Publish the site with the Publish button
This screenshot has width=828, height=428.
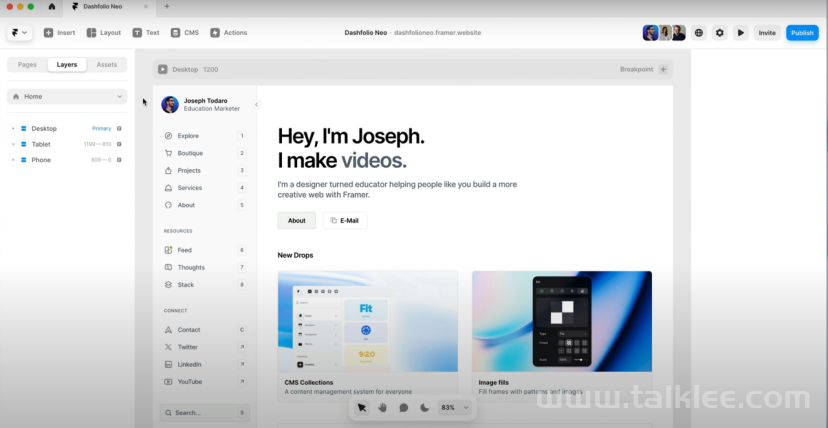(x=802, y=33)
